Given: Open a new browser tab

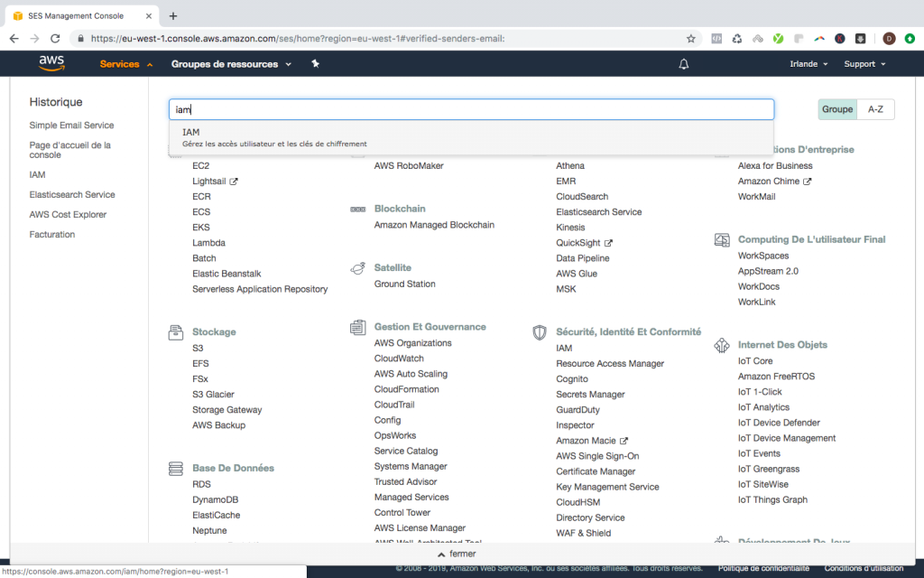Looking at the screenshot, I should [173, 15].
